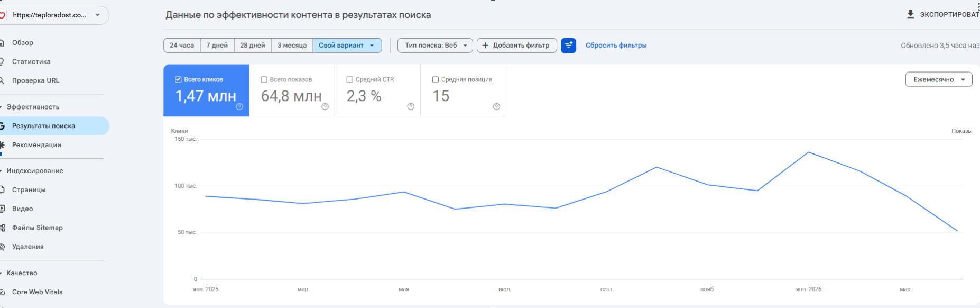This screenshot has height=308, width=980.
Task: Select the 28 дней date range
Action: [x=253, y=46]
